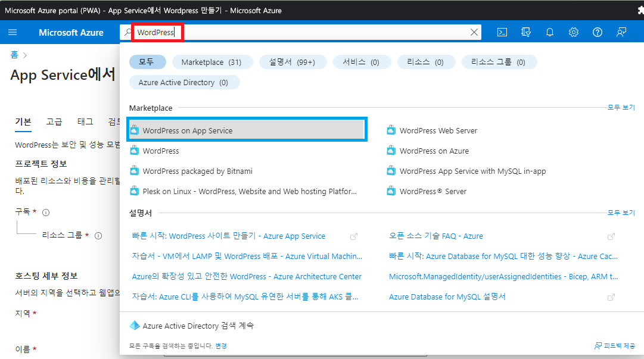Click the icon beside Plesk on Linux
The width and height of the screenshot is (644, 359).
(134, 191)
